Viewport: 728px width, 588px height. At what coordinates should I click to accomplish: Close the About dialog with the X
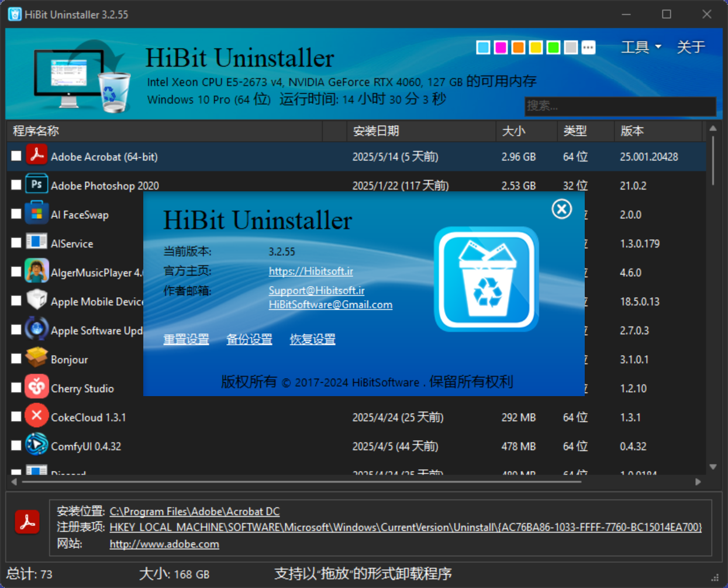pos(562,209)
